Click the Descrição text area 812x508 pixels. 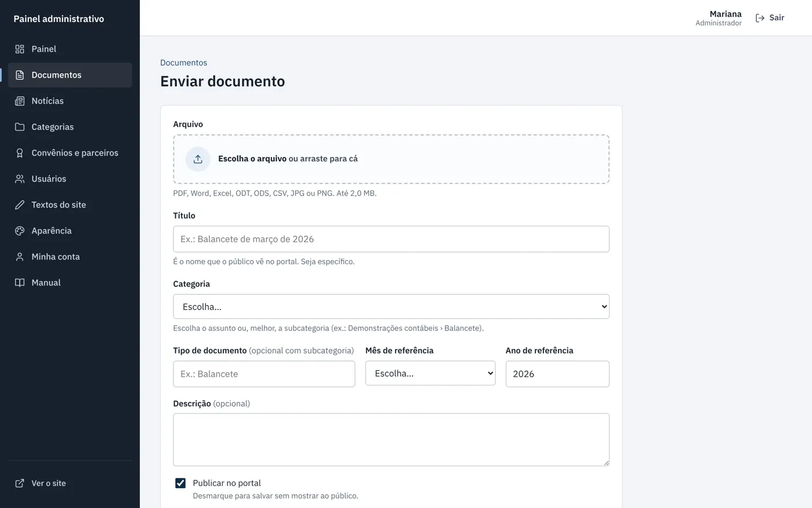coord(391,439)
